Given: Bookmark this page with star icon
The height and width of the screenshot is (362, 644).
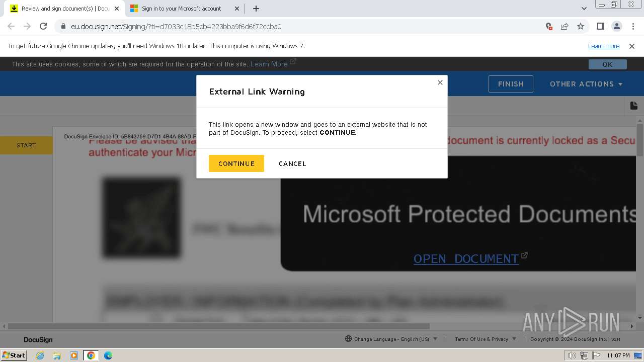Looking at the screenshot, I should 581,27.
